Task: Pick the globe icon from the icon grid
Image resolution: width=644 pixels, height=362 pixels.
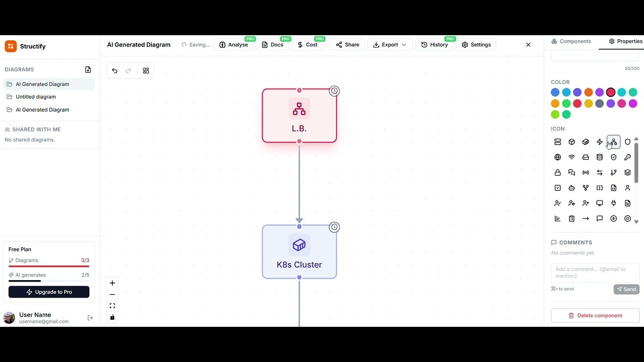Action: coord(557,157)
